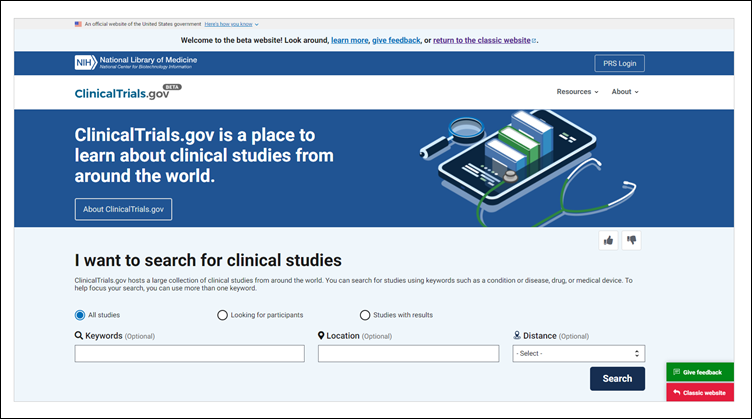
Task: Click the green Give feedback button
Action: click(700, 372)
